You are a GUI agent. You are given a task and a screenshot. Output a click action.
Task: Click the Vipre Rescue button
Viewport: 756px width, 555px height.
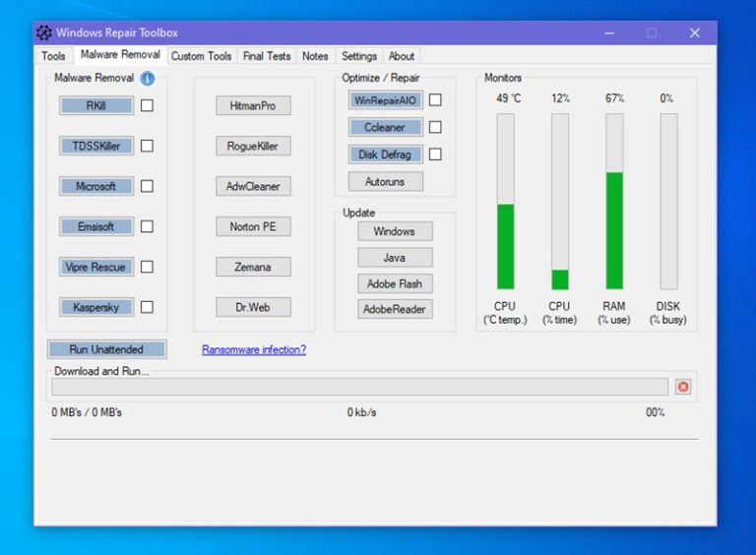96,267
